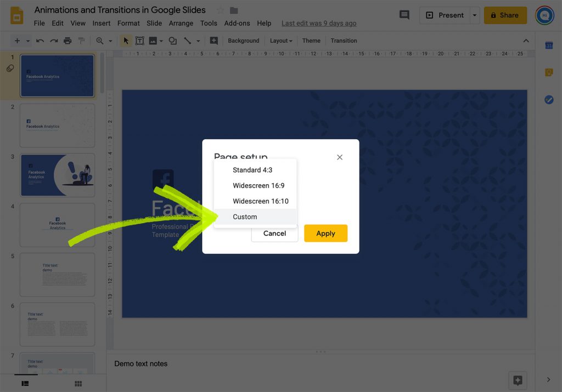Open the Edit menu
The image size is (562, 392).
click(x=57, y=23)
